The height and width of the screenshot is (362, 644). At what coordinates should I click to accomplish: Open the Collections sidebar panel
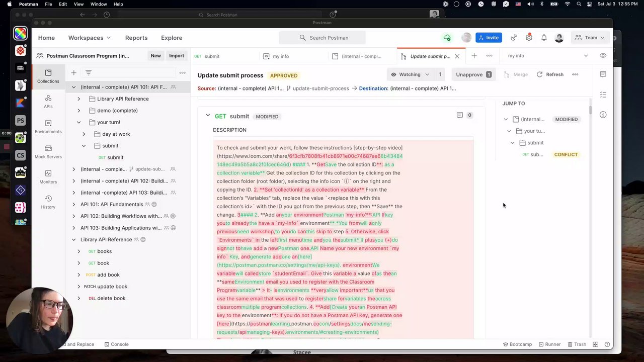point(48,76)
